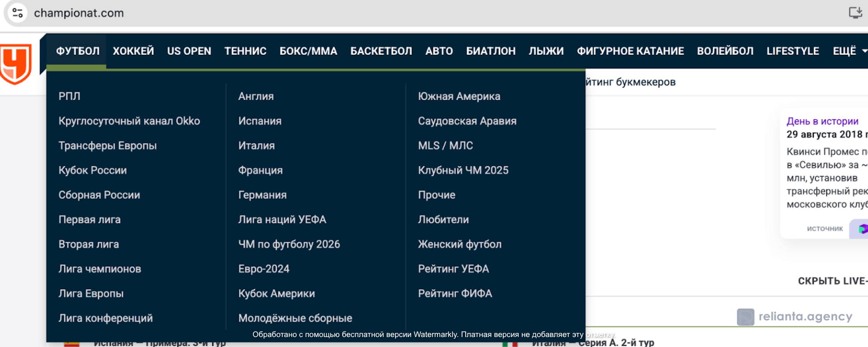
Task: Select Испания in the football menu
Action: point(260,121)
